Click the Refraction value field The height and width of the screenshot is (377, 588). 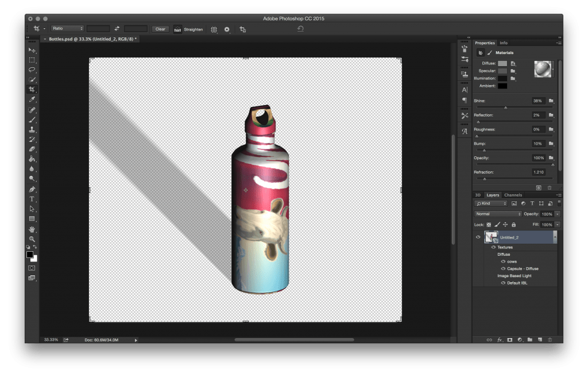click(x=539, y=172)
